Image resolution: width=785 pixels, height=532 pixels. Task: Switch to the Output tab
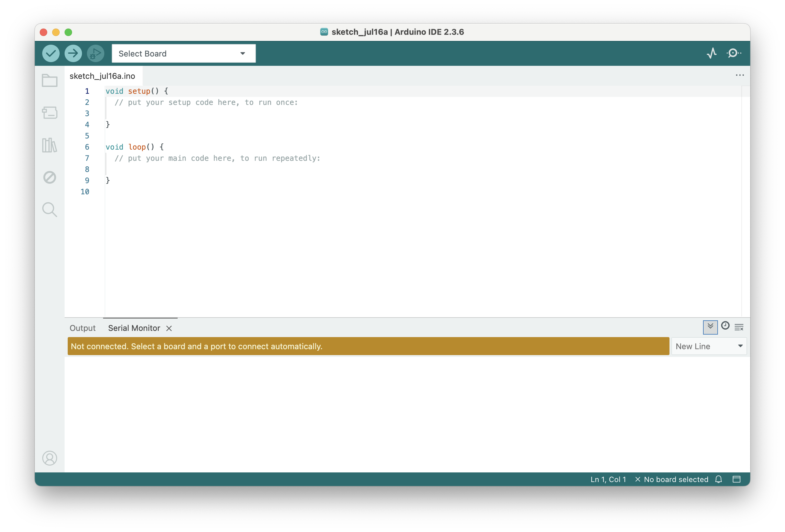click(82, 328)
